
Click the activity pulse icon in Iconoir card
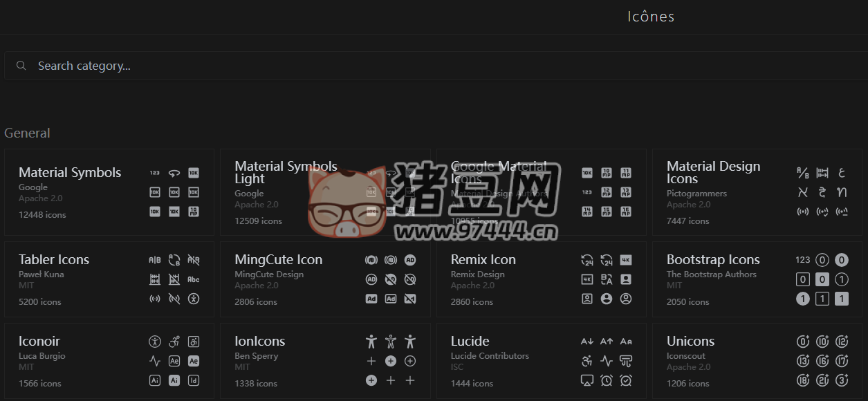pos(155,361)
